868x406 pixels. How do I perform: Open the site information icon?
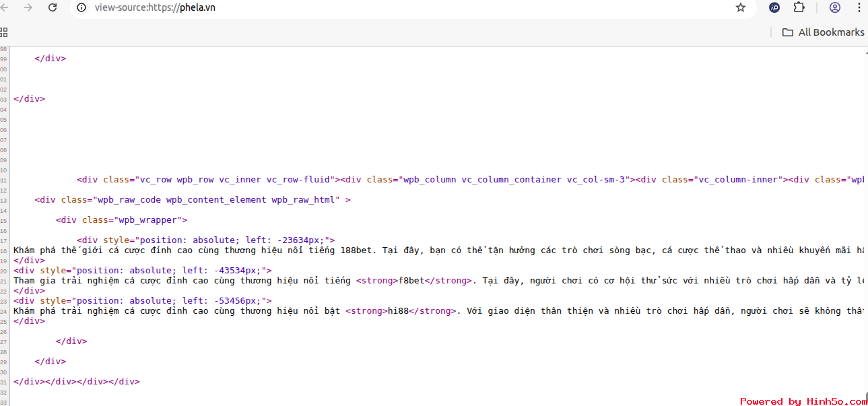81,7
